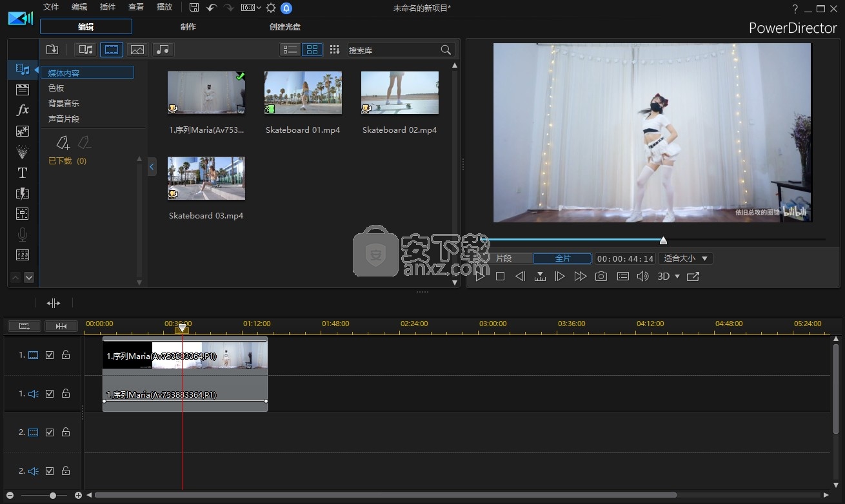Open the 3D mode dropdown arrow
This screenshot has height=504, width=845.
[x=677, y=276]
